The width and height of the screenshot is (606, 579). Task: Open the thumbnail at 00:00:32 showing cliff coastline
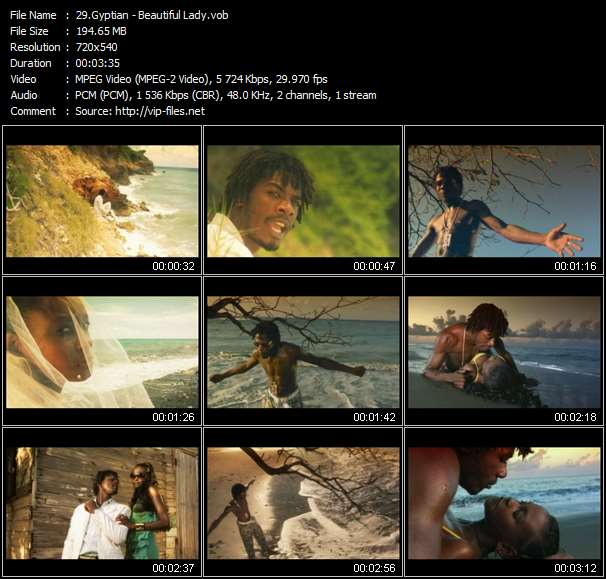(102, 201)
